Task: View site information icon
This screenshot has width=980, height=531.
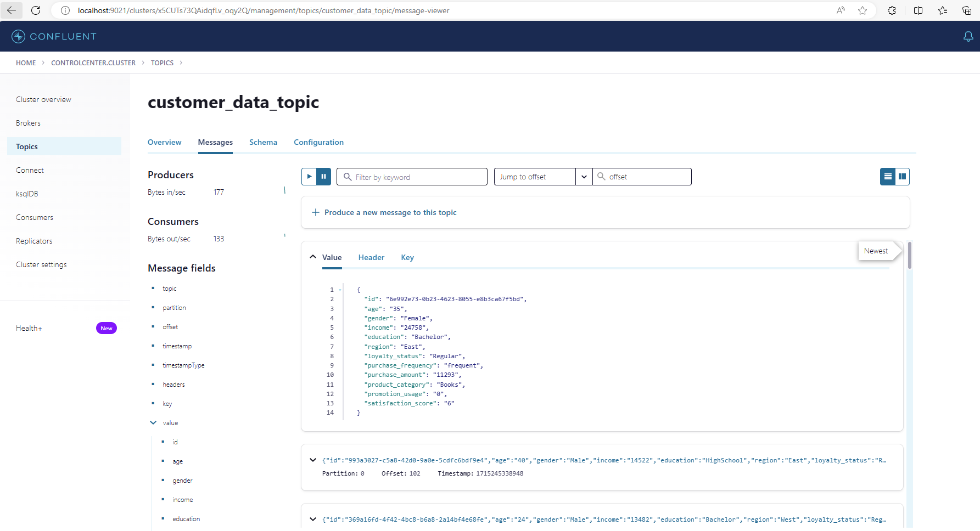Action: tap(65, 10)
